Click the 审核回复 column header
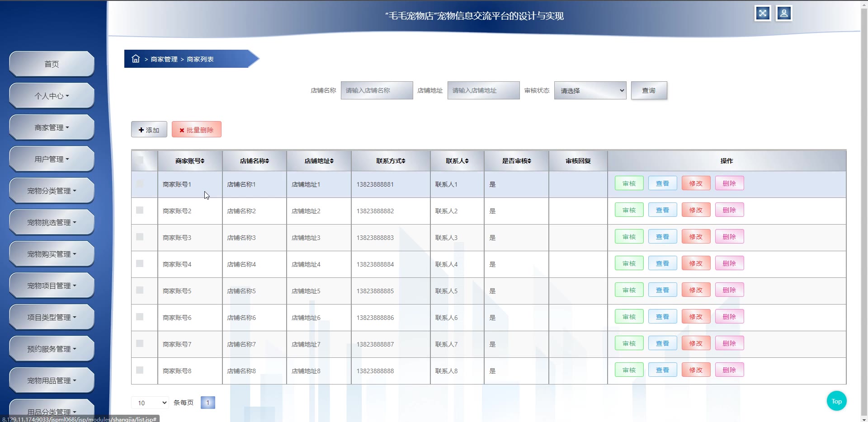 (578, 161)
